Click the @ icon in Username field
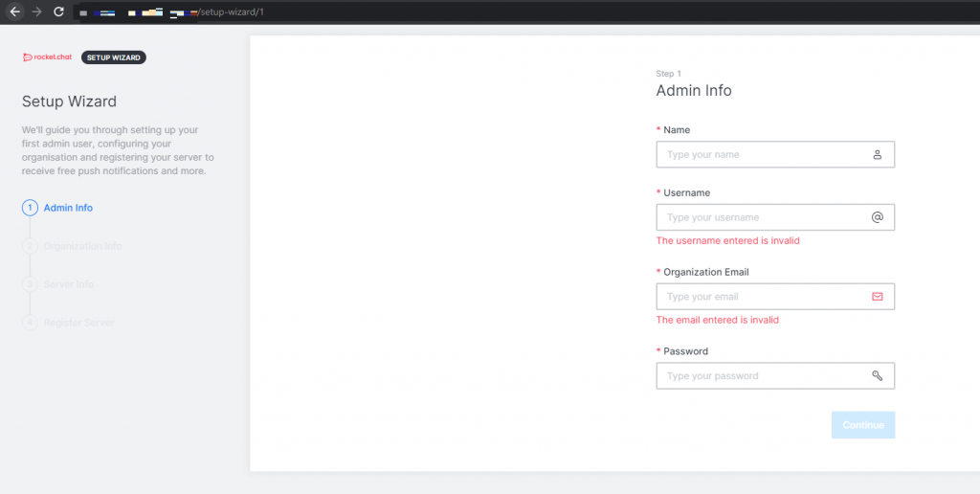The width and height of the screenshot is (980, 494). coord(877,217)
